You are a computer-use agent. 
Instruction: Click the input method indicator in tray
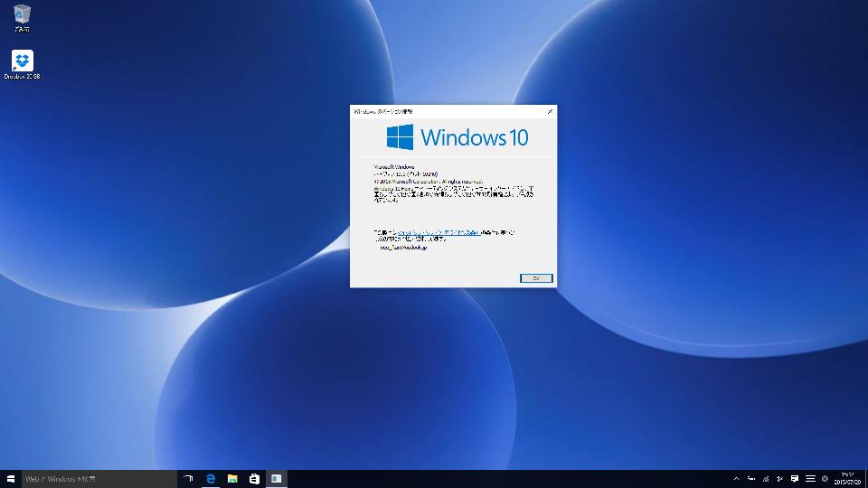[825, 479]
